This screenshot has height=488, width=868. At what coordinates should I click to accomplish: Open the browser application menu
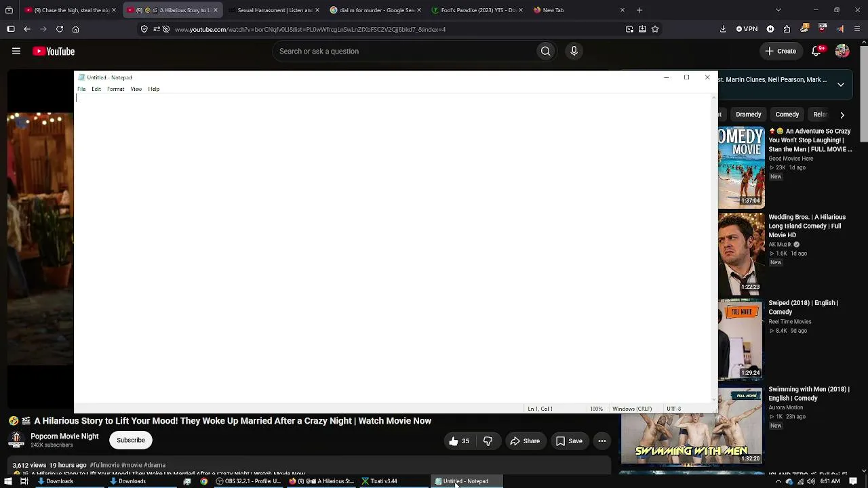(x=857, y=29)
